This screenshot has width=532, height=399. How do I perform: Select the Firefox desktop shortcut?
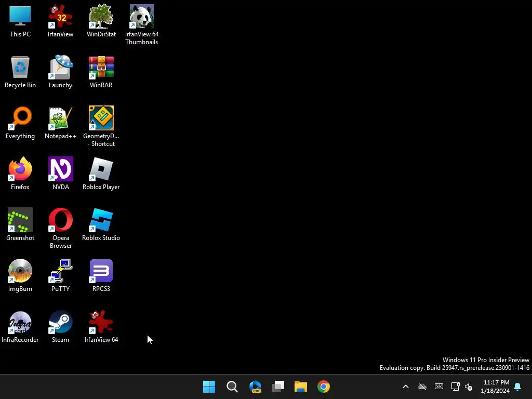(20, 174)
